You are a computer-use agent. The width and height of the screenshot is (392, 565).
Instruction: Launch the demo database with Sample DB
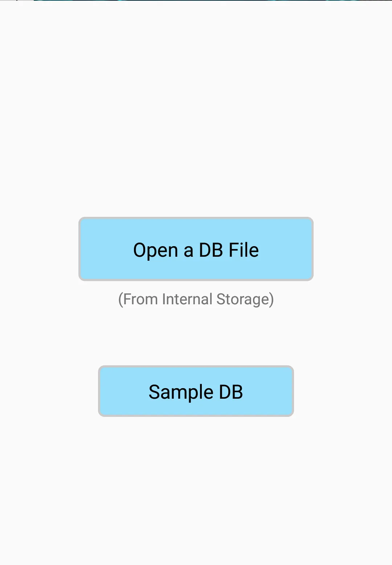[196, 391]
